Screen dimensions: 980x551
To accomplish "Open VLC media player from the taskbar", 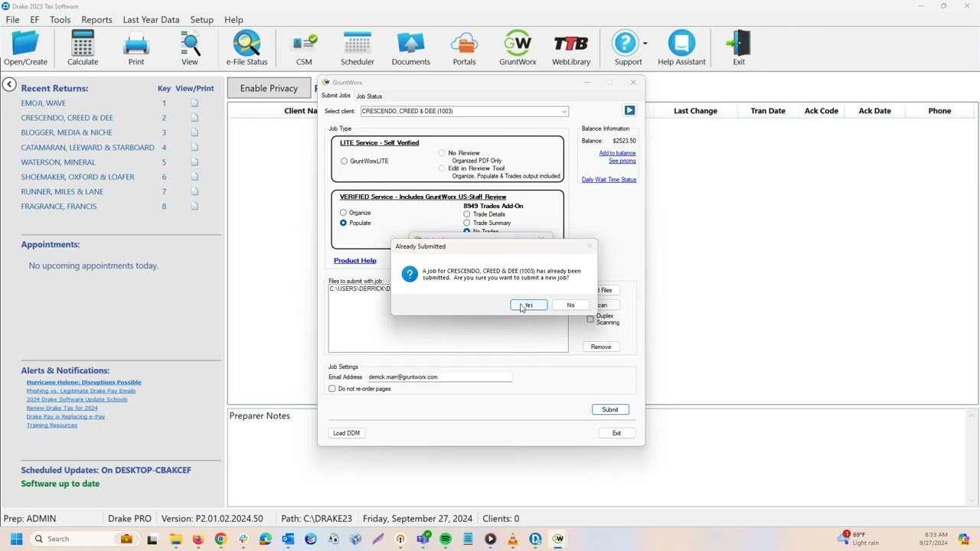I will point(513,539).
